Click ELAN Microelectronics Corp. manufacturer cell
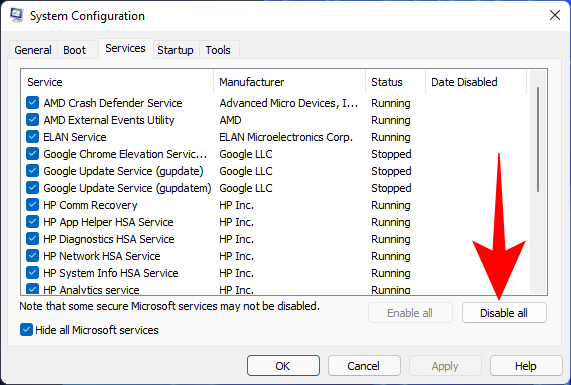The height and width of the screenshot is (385, 571). click(x=286, y=137)
